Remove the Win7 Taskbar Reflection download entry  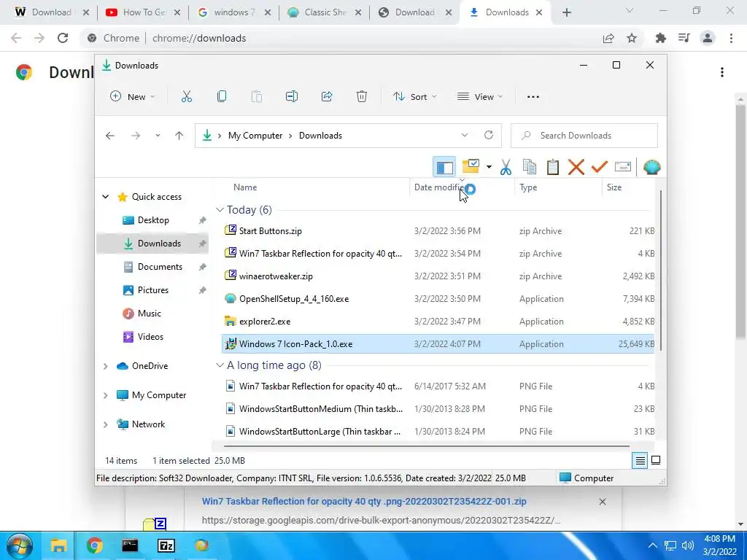pyautogui.click(x=602, y=502)
